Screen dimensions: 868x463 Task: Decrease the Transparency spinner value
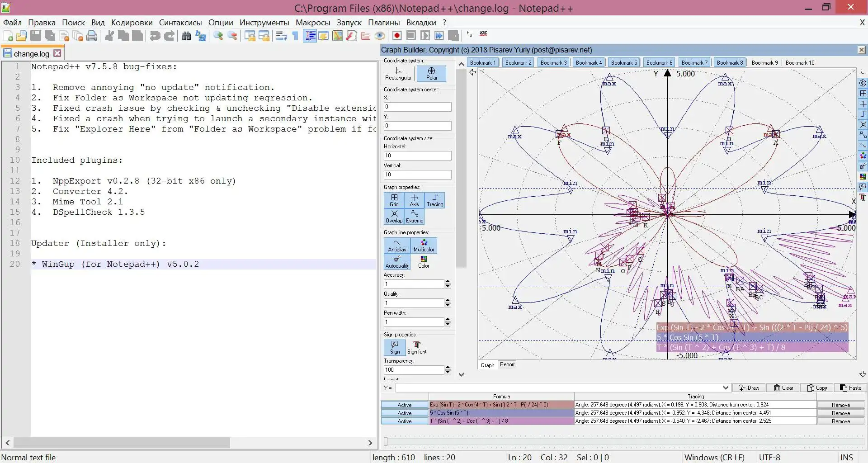[x=448, y=372]
